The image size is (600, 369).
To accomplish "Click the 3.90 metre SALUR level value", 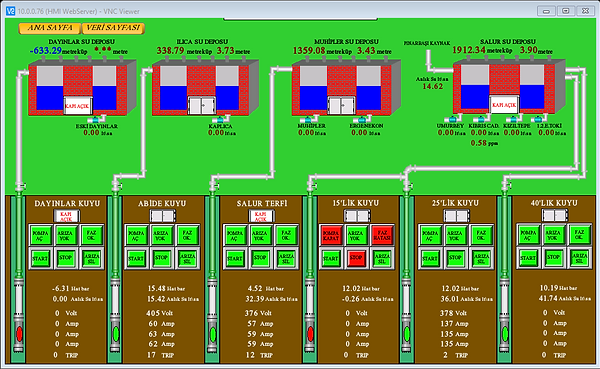I will [x=528, y=50].
